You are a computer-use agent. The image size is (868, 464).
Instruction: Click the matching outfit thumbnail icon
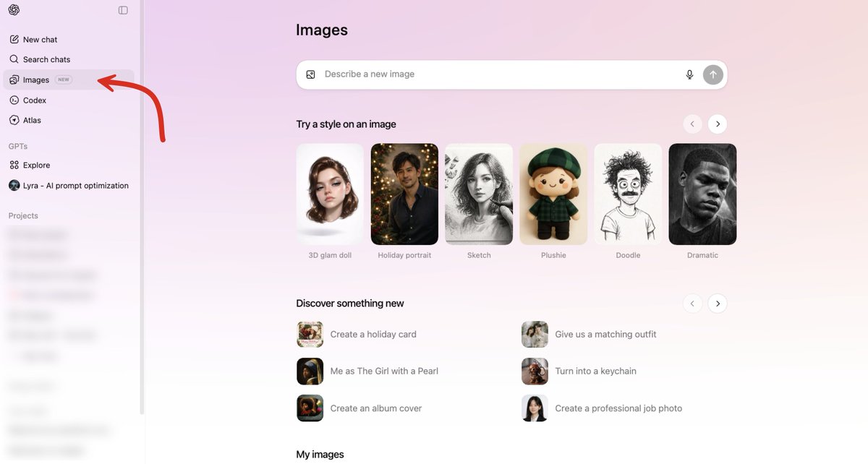pos(535,335)
